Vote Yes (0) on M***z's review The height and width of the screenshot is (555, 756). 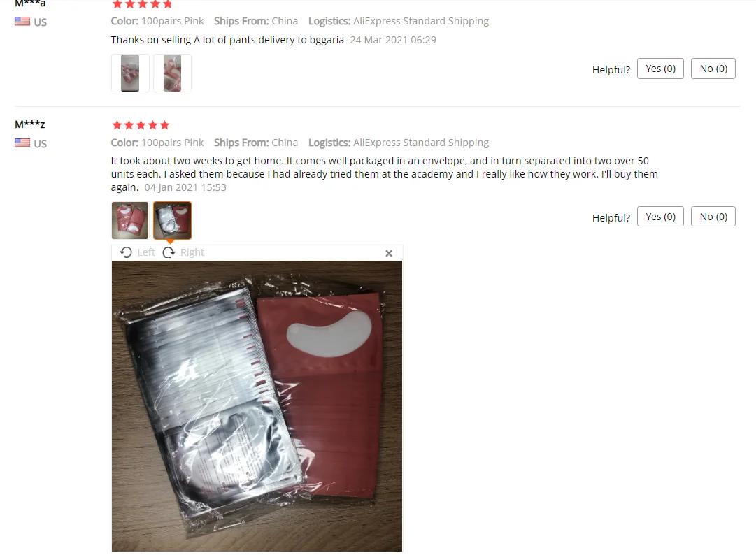pos(660,216)
